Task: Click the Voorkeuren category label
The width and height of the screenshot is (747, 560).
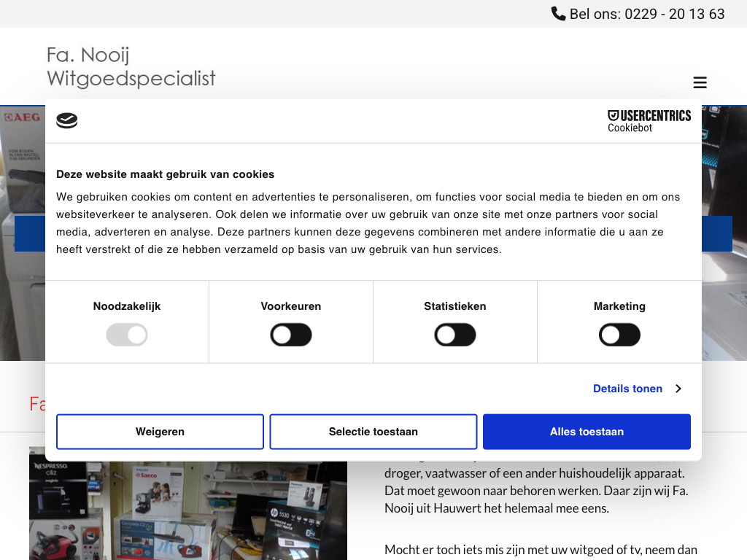Action: tap(291, 306)
